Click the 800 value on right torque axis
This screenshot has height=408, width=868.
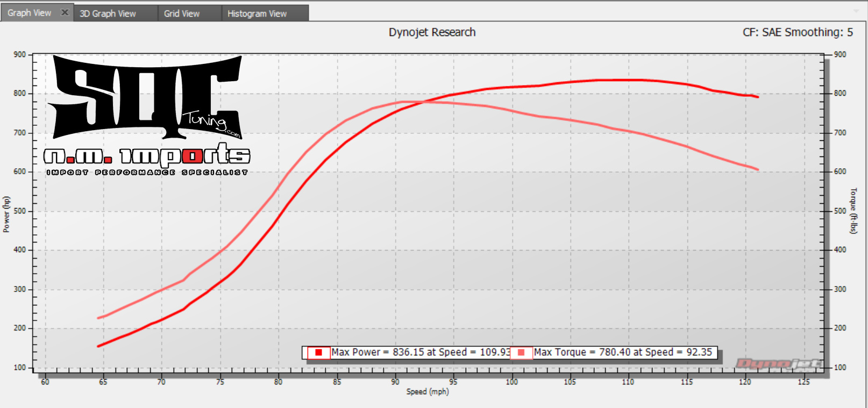click(840, 93)
